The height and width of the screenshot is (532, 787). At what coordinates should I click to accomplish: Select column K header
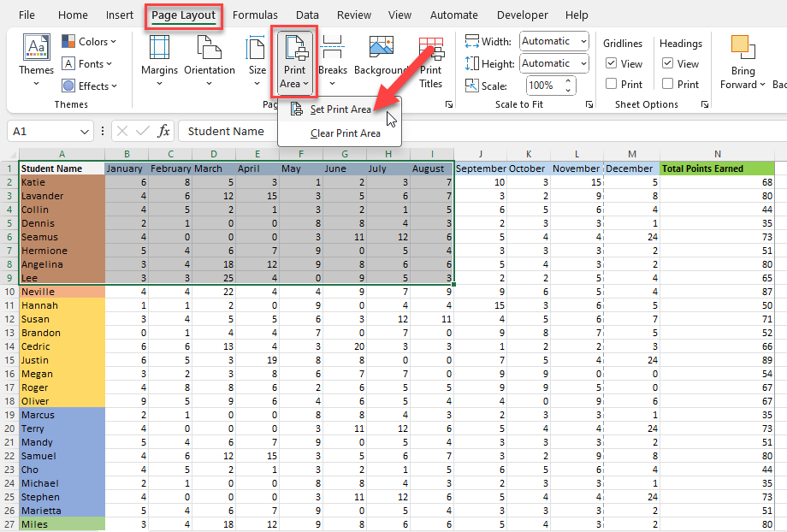[x=529, y=154]
